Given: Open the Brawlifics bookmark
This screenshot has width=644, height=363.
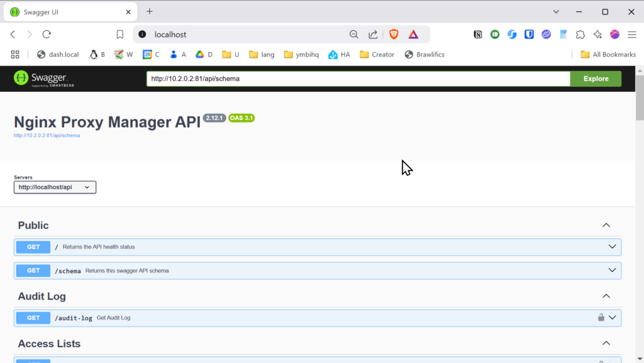Looking at the screenshot, I should [x=425, y=55].
